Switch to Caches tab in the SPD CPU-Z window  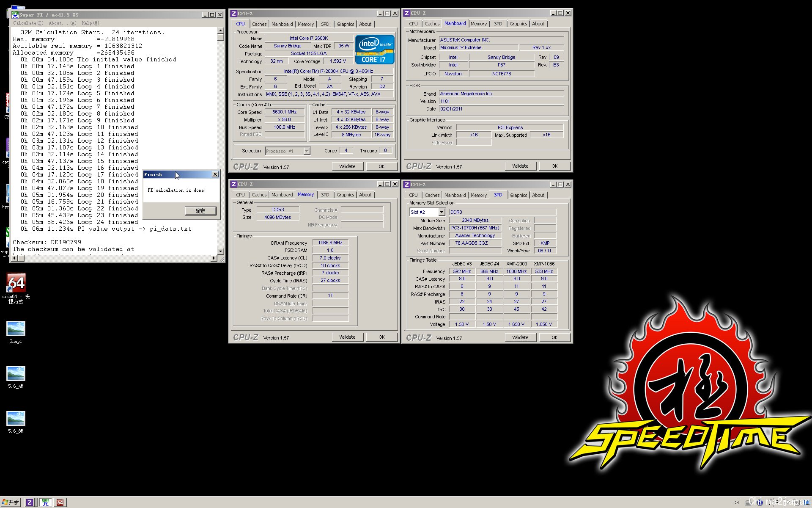click(432, 195)
